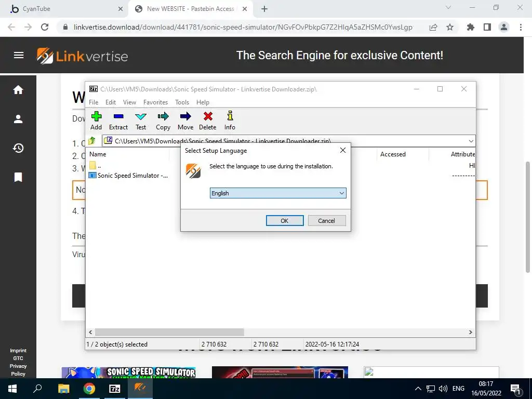Switch to the CyanTube tab
This screenshot has width=532, height=399.
pos(64,9)
